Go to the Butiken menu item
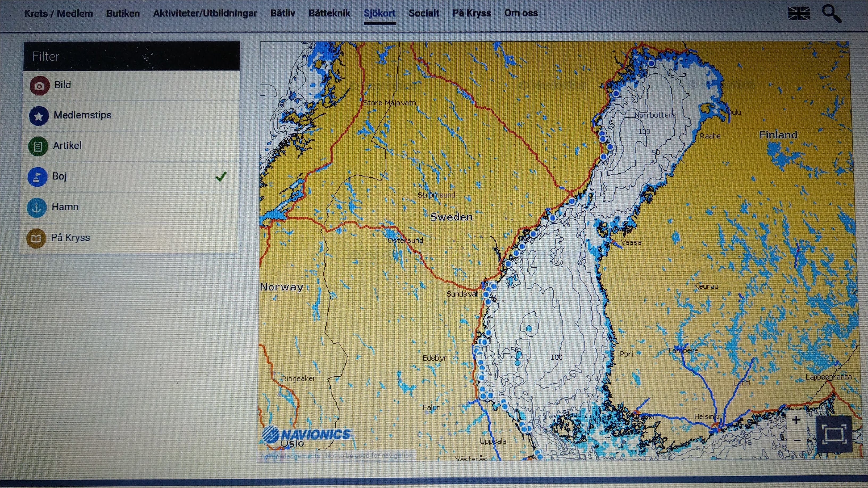 pos(123,14)
